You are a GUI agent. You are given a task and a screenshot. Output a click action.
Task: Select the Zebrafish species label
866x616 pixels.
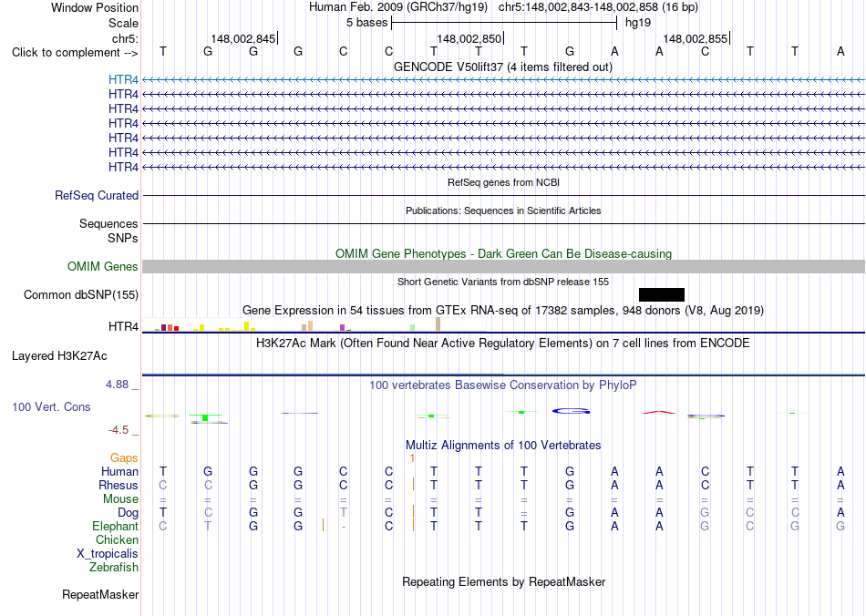point(114,567)
